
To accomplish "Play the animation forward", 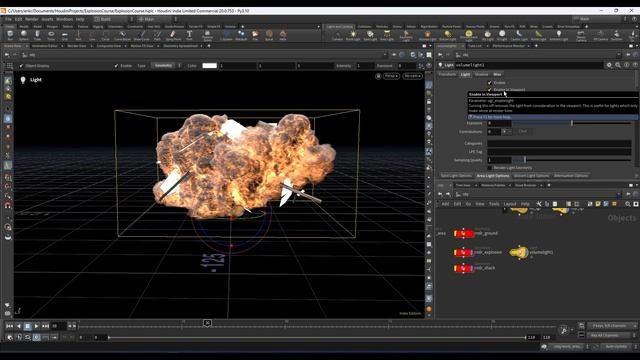I will pos(36,326).
